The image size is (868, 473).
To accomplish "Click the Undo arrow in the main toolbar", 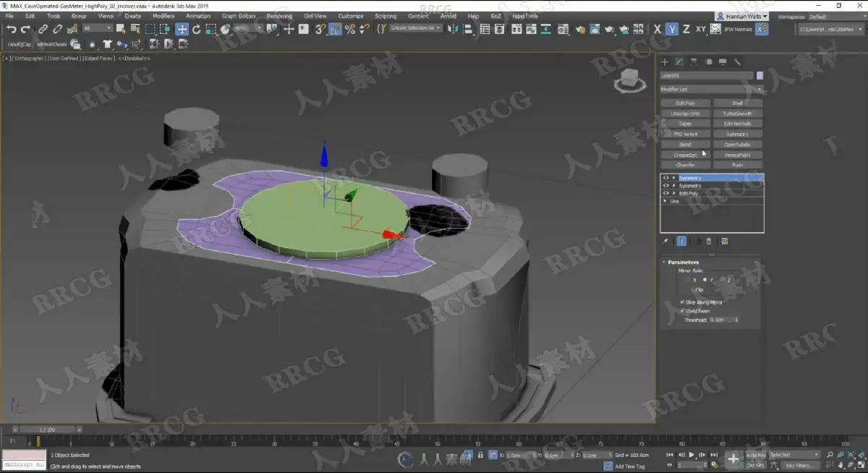I will pos(12,29).
